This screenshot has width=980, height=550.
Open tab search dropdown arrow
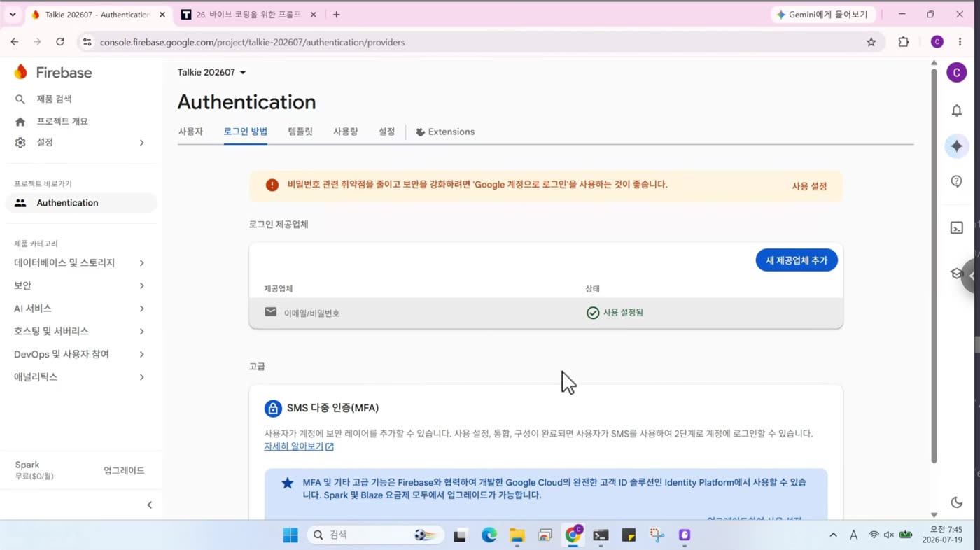(13, 14)
